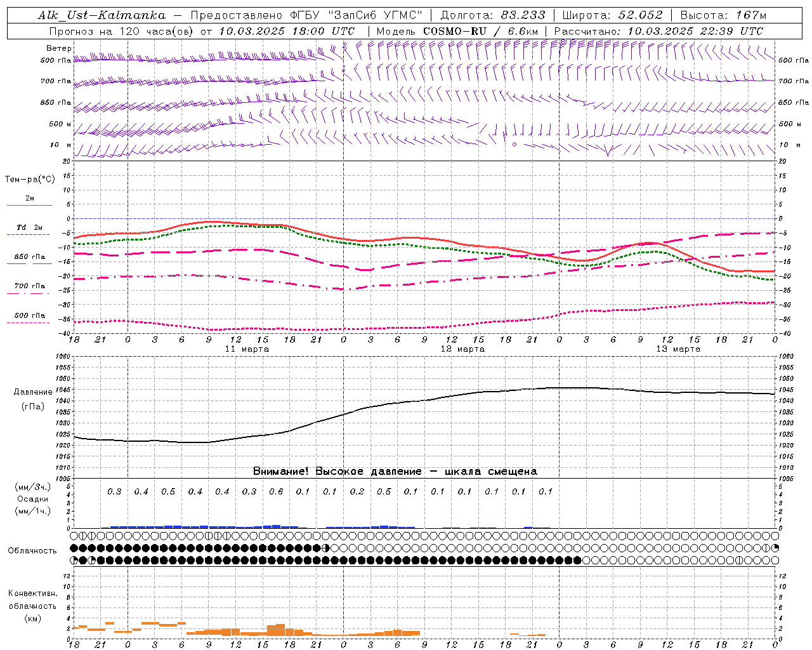
Task: Click the (мм/3ч.) precipitation unit label
Action: [x=32, y=487]
